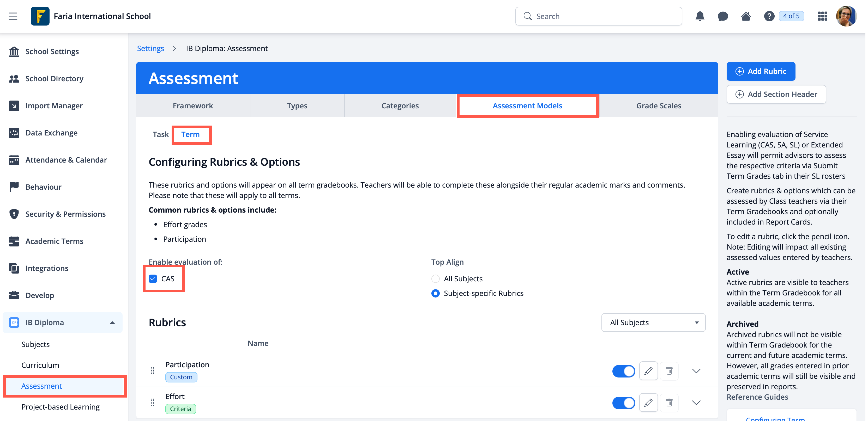Open the help question mark icon

click(x=769, y=16)
